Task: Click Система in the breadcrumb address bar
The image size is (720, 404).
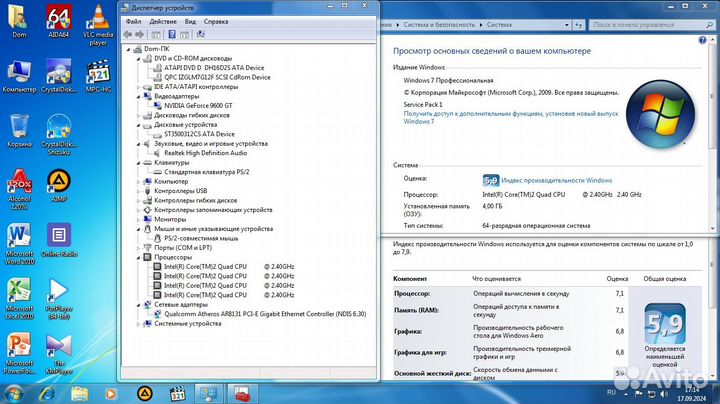Action: click(x=499, y=25)
